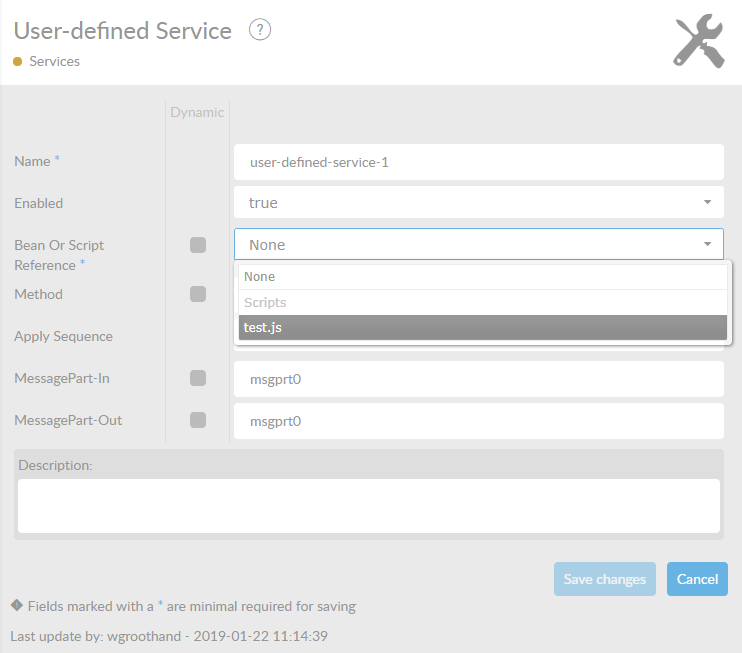Click the Save changes button
The width and height of the screenshot is (742, 653).
605,579
